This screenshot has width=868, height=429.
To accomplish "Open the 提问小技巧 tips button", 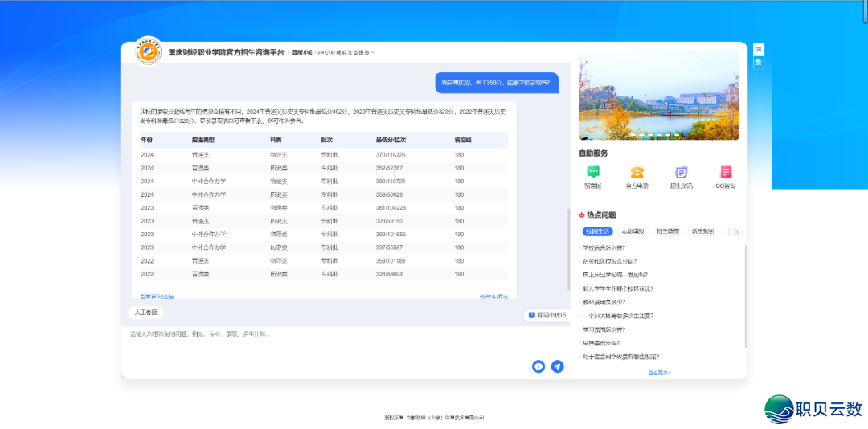I will (x=547, y=315).
